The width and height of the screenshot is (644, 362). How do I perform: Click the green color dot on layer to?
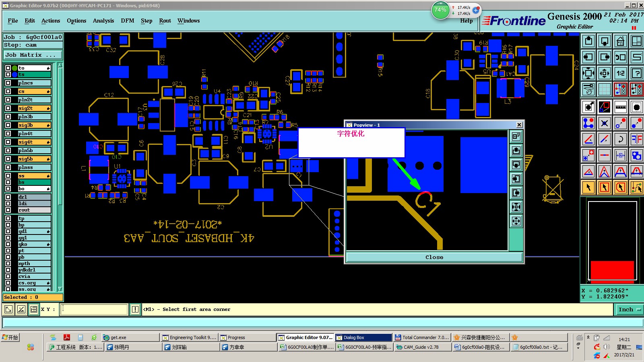coord(15,68)
